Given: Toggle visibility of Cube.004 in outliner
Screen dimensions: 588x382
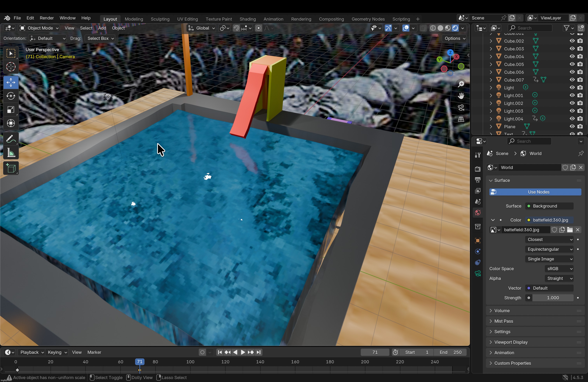Looking at the screenshot, I should click(x=572, y=57).
